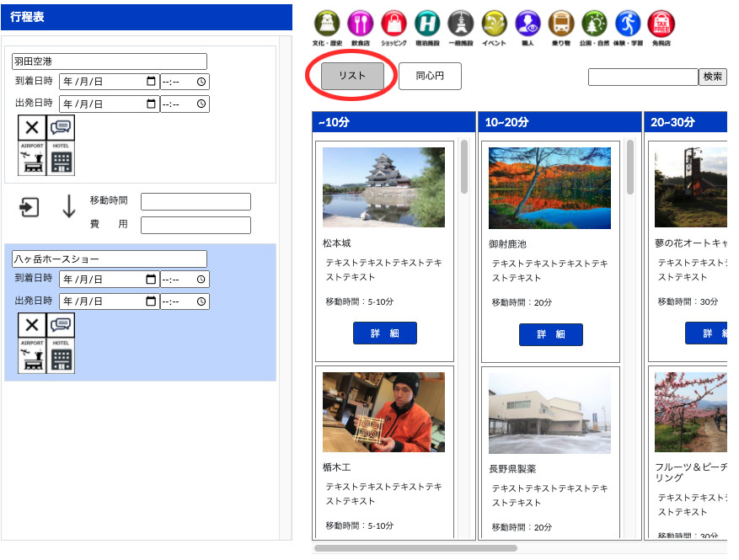Open 詳細 for 松本城
739x560 pixels.
384,333
